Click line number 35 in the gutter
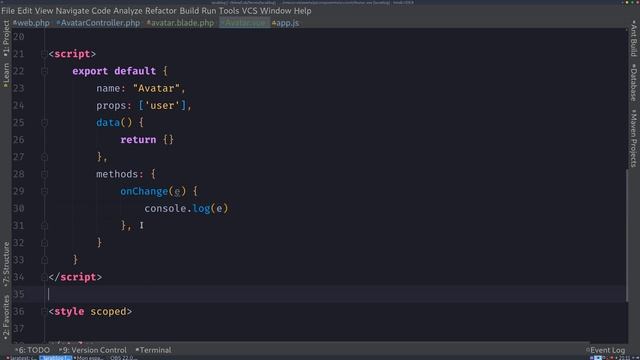Viewport: 640px width, 360px height. [x=18, y=294]
